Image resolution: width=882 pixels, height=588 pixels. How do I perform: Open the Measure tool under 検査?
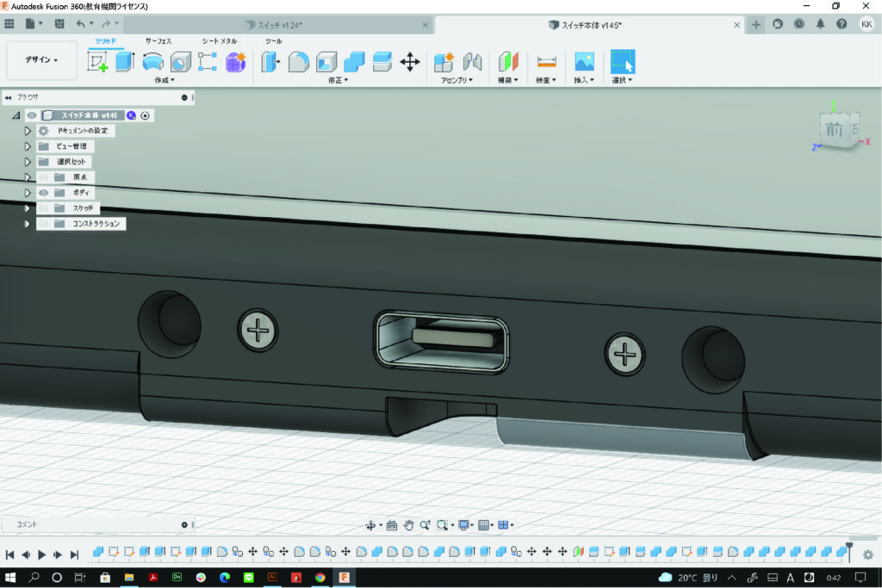546,62
